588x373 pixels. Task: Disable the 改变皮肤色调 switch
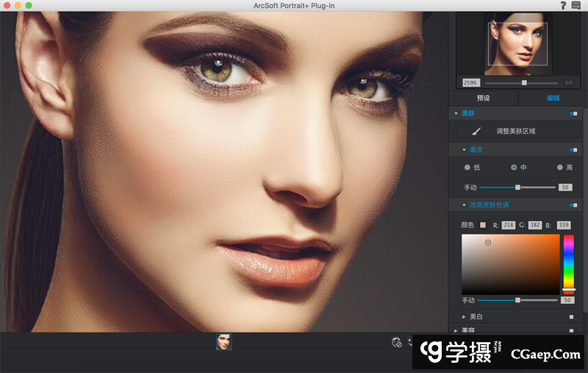point(573,205)
